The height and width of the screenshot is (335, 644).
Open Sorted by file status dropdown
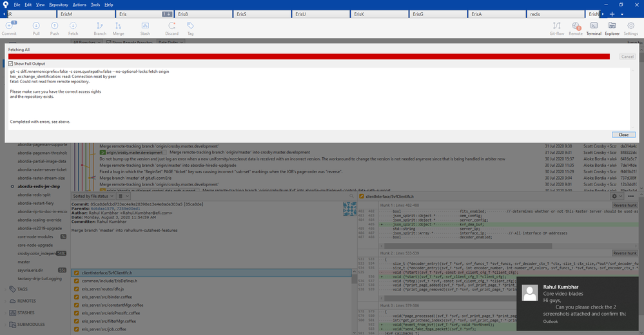(93, 196)
